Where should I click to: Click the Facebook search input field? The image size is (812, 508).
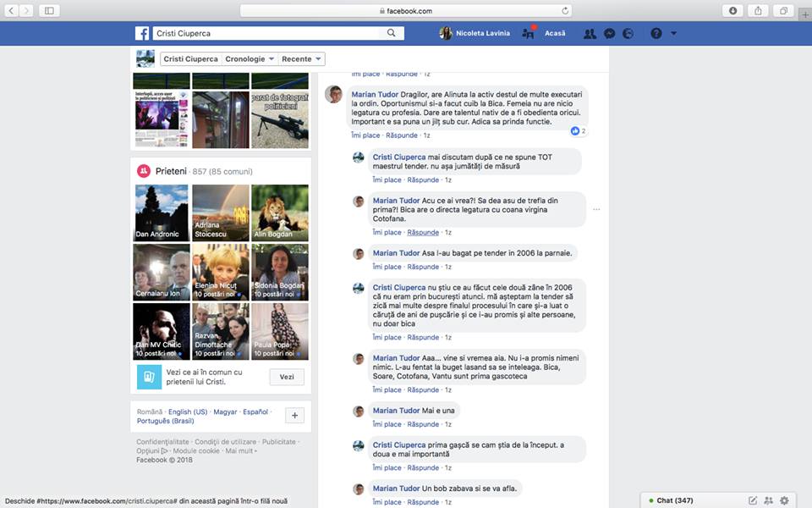(266, 33)
